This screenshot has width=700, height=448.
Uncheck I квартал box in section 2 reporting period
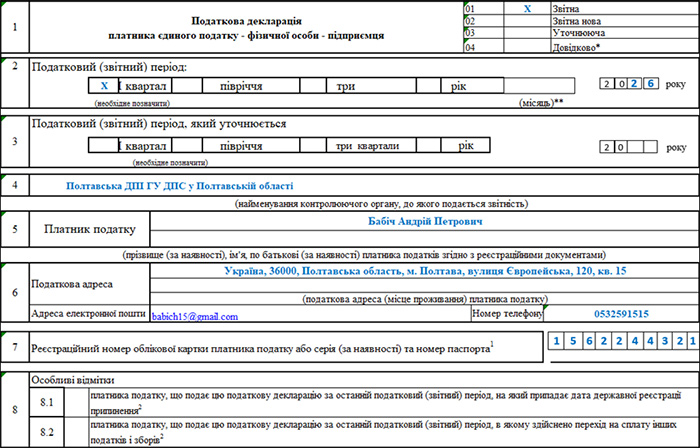tap(104, 87)
